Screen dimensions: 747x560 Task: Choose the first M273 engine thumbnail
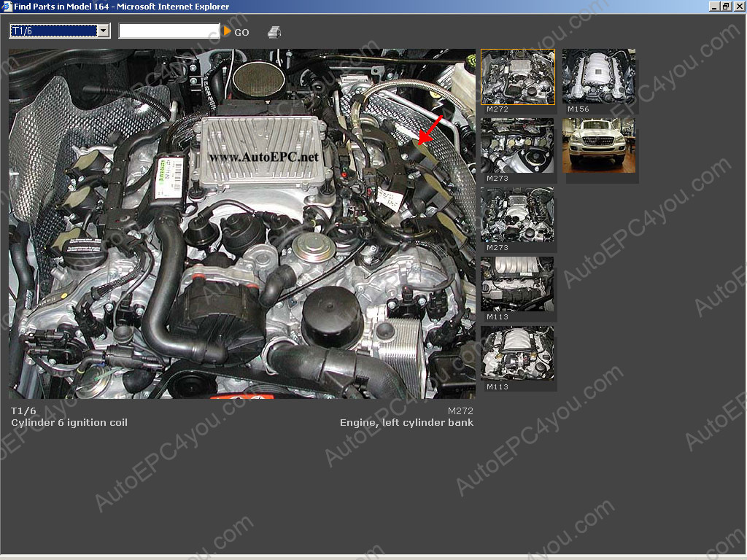tap(518, 146)
